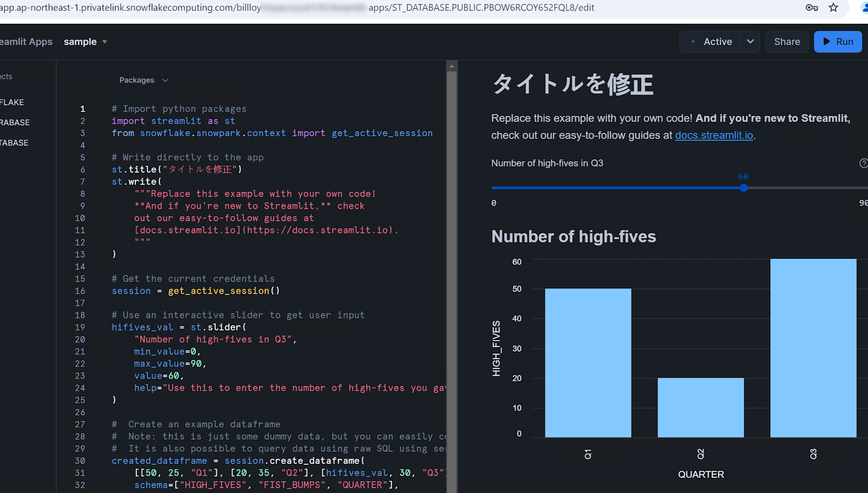Click the browser password key icon
The width and height of the screenshot is (868, 493).
[812, 7]
